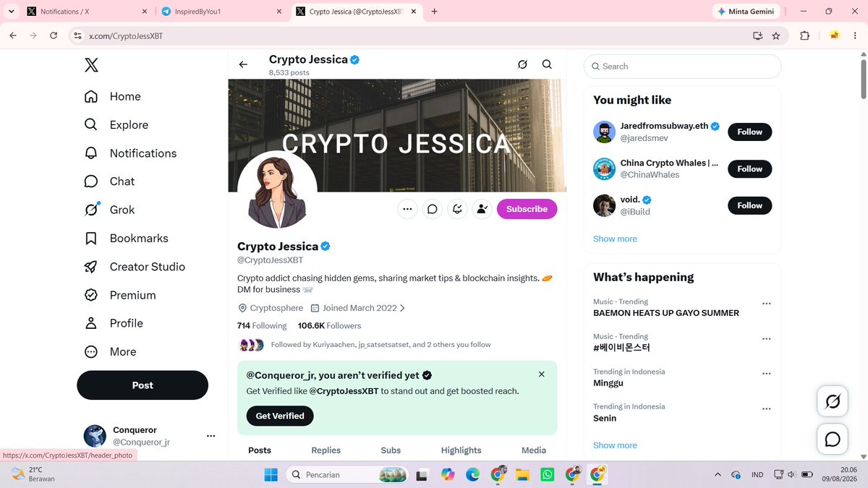Click Show more under What's happening
868x488 pixels.
tap(615, 446)
